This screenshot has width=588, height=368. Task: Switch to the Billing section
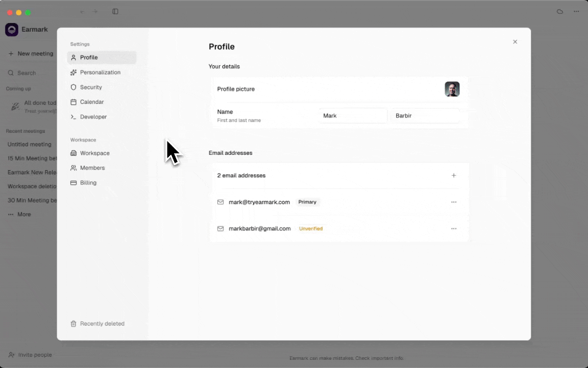88,182
